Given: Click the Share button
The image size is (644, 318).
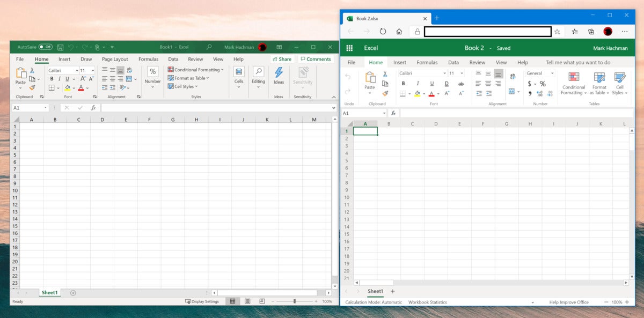Looking at the screenshot, I should pyautogui.click(x=282, y=60).
